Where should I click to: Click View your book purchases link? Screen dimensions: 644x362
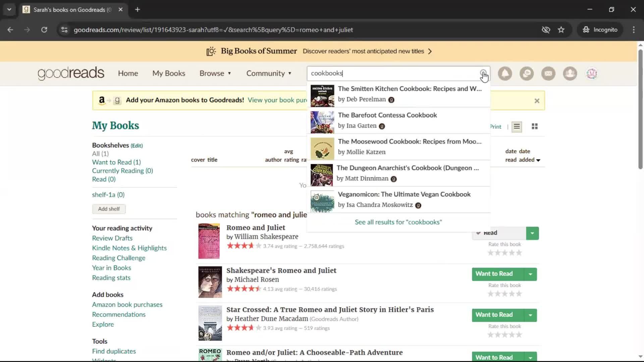[x=277, y=100]
